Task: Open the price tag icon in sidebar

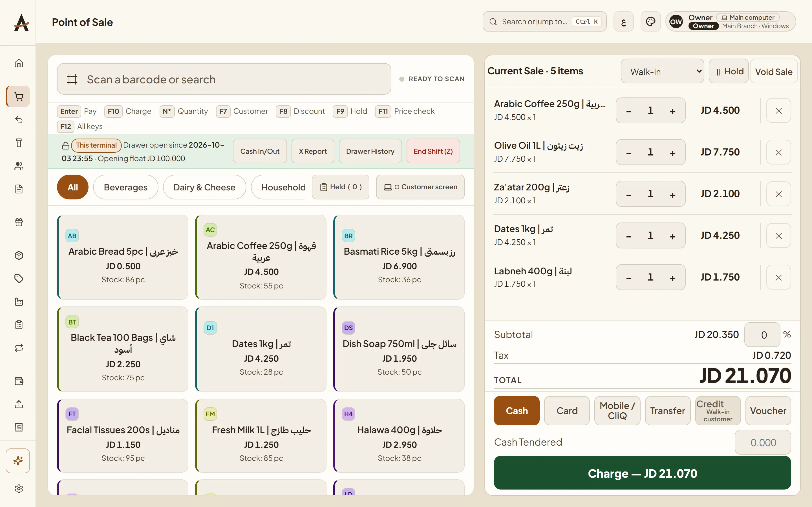Action: [19, 278]
